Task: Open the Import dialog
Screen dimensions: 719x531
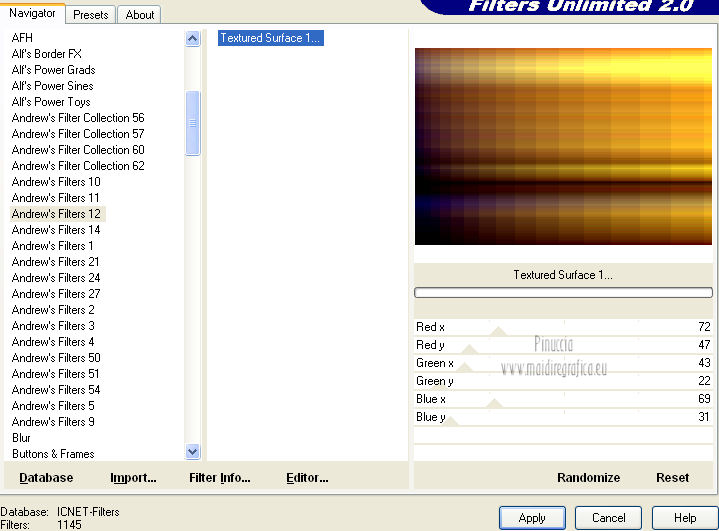Action: 133,478
